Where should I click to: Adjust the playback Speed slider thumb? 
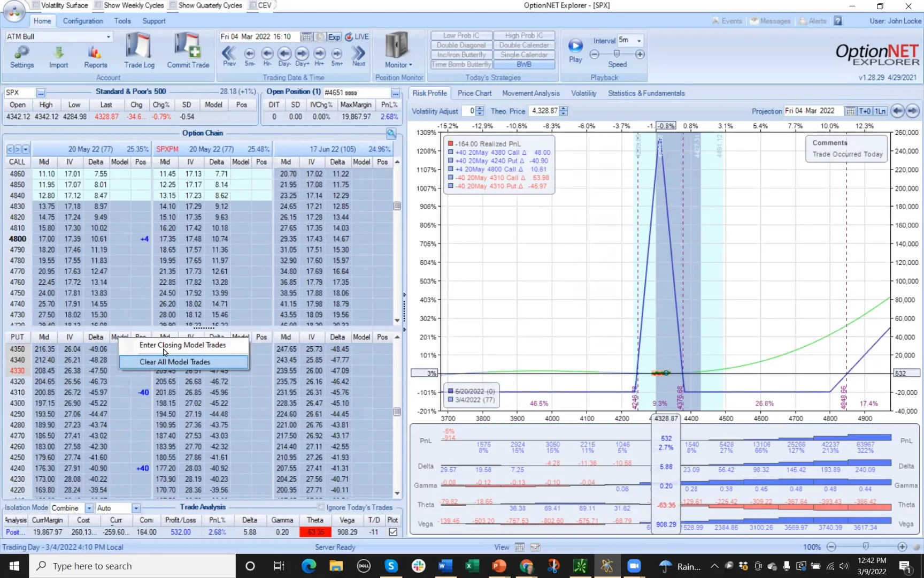click(617, 54)
